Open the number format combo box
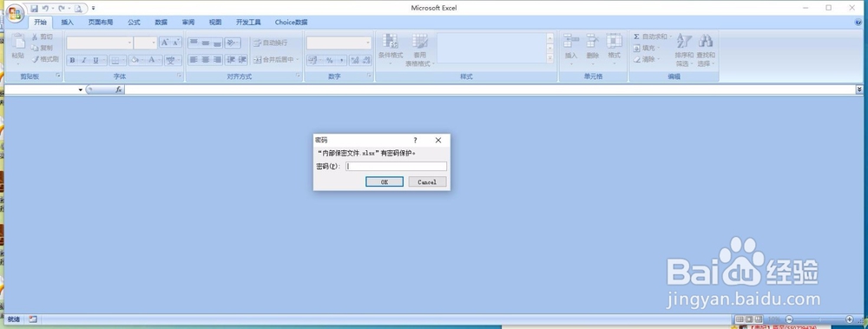This screenshot has height=329, width=868. click(339, 43)
